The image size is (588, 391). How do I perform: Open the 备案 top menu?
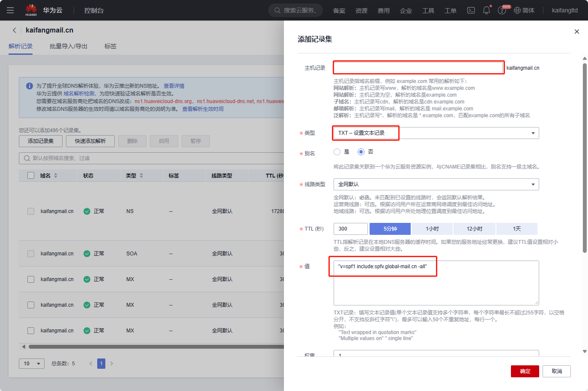tap(339, 10)
